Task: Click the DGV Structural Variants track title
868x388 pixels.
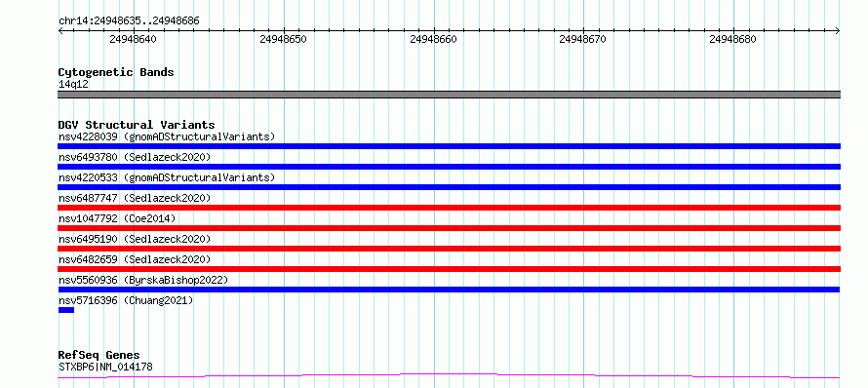Action: 137,125
